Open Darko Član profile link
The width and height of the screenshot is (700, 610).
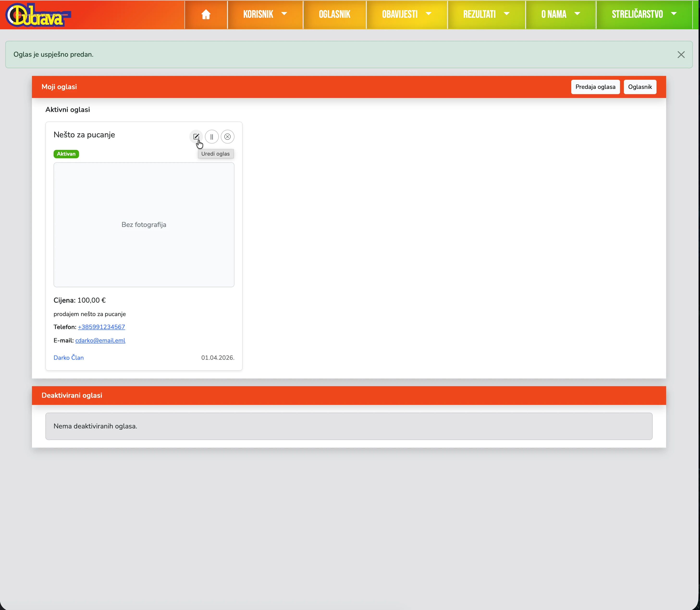pyautogui.click(x=68, y=357)
